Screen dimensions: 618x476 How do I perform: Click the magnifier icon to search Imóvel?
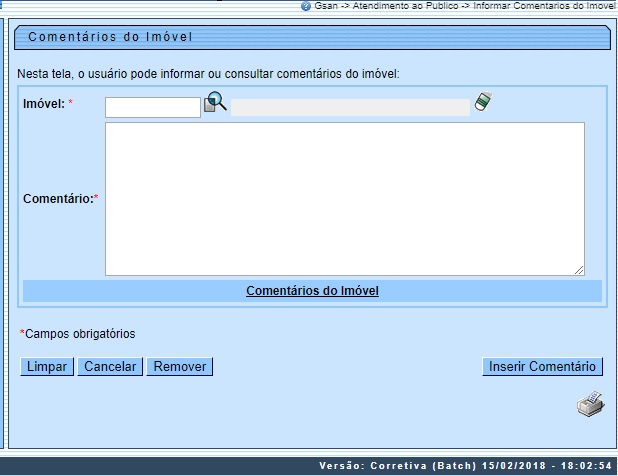pyautogui.click(x=216, y=103)
